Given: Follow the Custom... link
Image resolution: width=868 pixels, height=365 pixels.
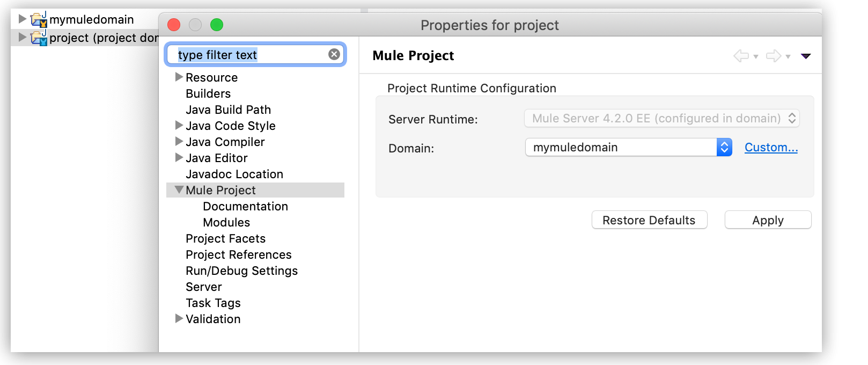Looking at the screenshot, I should pos(771,147).
